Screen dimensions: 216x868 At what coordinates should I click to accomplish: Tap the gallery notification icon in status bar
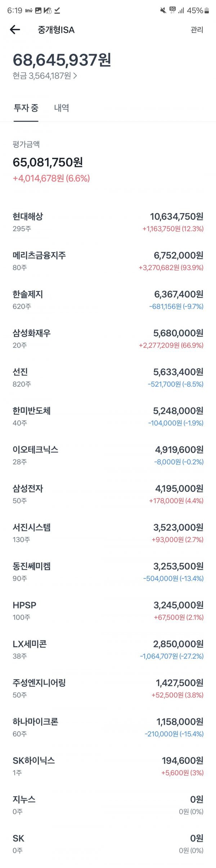coord(38,10)
